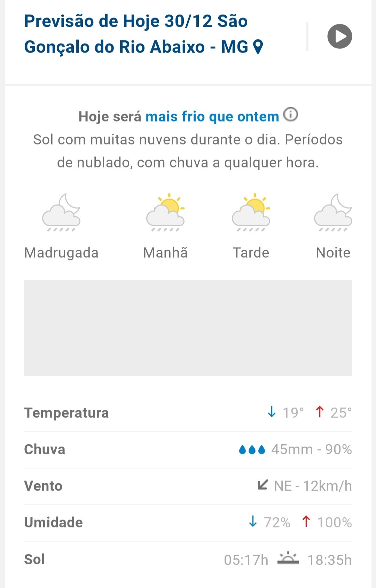This screenshot has width=376, height=588.
Task: Play the forecast audio button
Action: (339, 36)
